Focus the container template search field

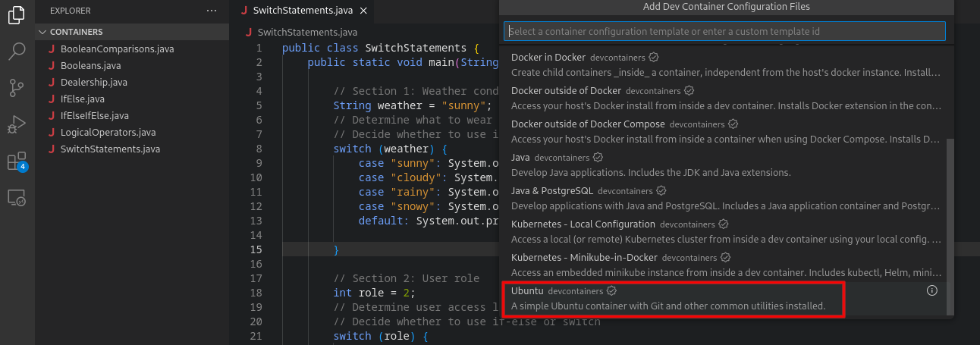(724, 31)
